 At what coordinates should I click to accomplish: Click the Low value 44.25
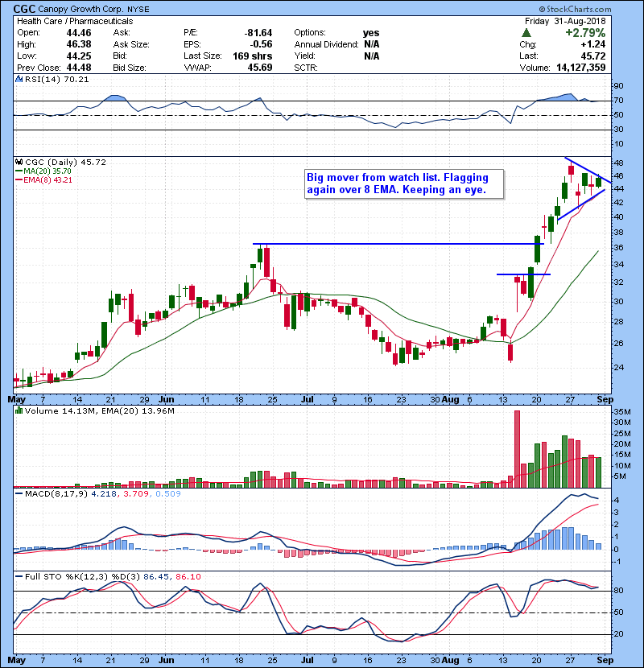[79, 56]
